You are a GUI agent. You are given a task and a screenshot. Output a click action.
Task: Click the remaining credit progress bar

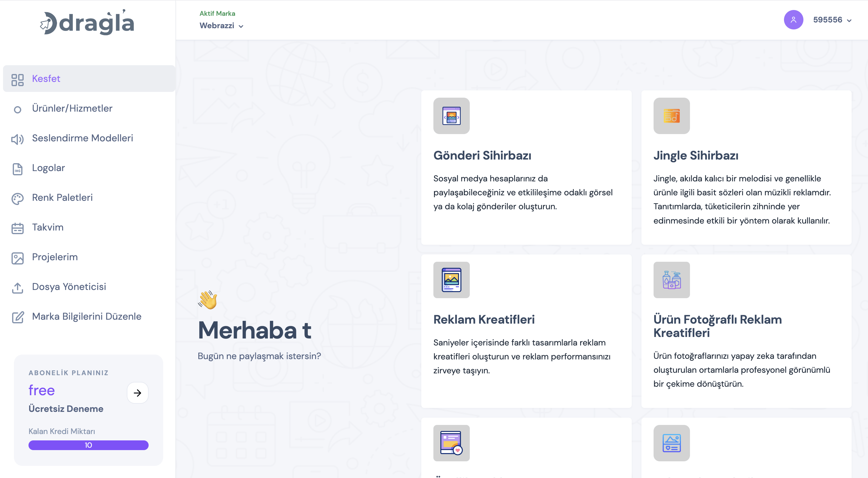88,445
